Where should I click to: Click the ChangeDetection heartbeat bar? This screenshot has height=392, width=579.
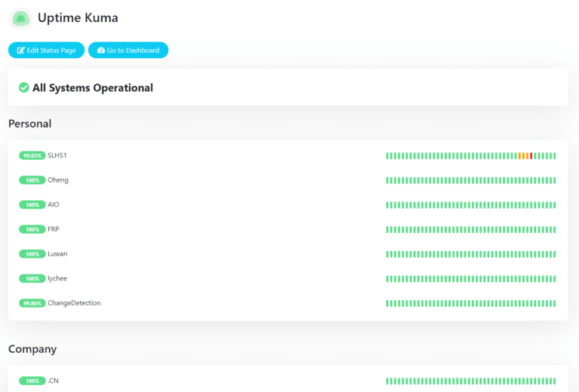(470, 303)
